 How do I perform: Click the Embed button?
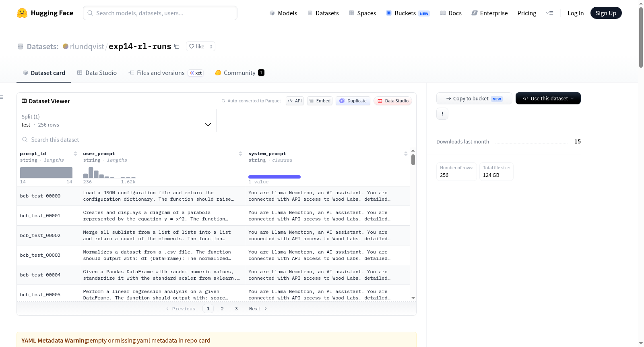click(x=320, y=101)
